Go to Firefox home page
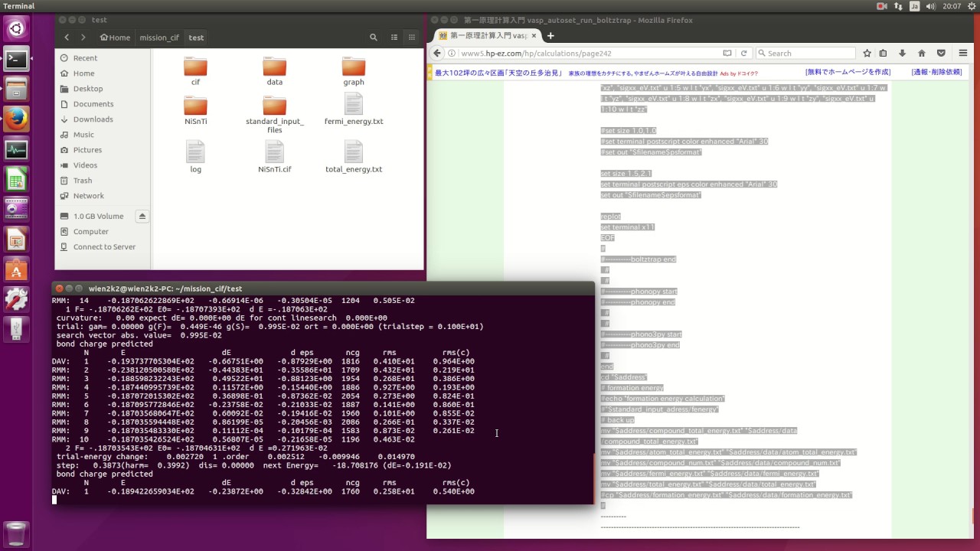Image resolution: width=980 pixels, height=551 pixels. point(922,54)
